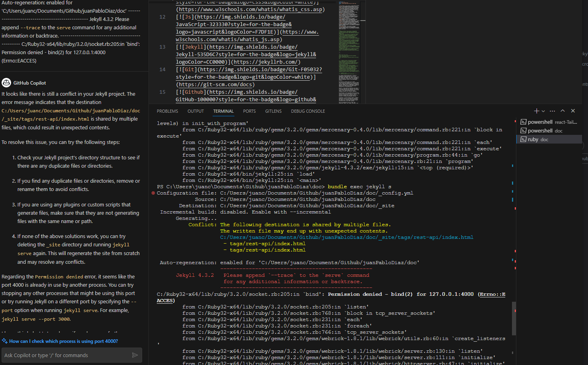Click the ruby terminal icon in list
The width and height of the screenshot is (588, 365).
[x=523, y=140]
